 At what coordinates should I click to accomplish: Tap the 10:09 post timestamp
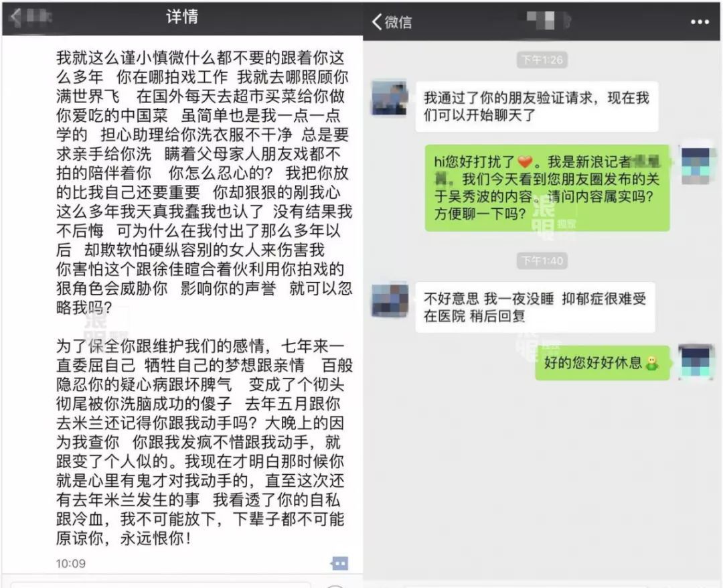coord(70,563)
